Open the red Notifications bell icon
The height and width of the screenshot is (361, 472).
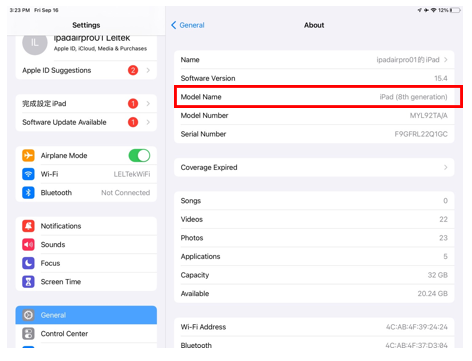click(x=28, y=226)
